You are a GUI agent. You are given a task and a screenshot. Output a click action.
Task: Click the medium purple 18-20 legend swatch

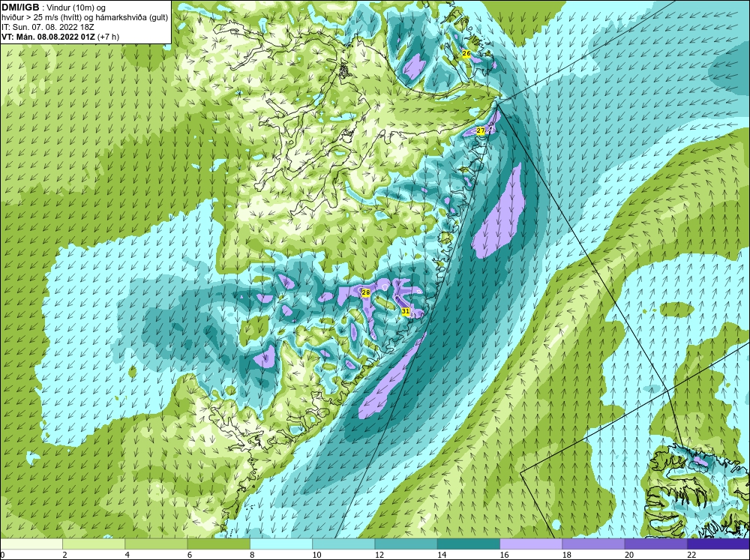point(593,544)
